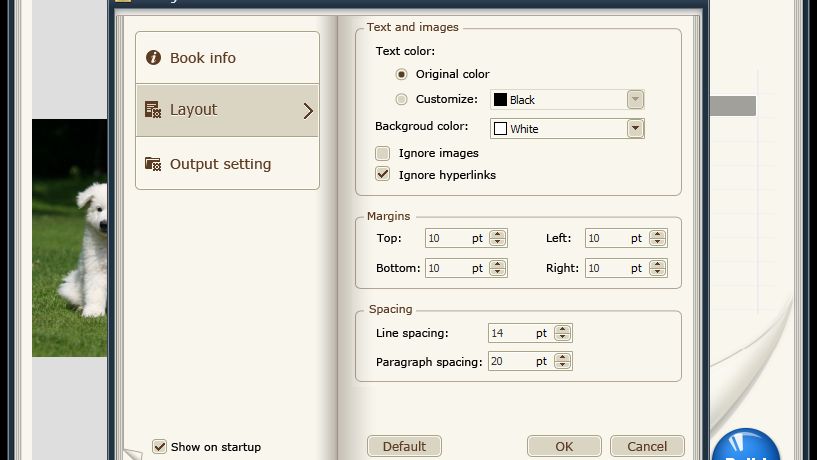Open the White background color dropdown
This screenshot has height=460, width=817.
click(x=635, y=128)
